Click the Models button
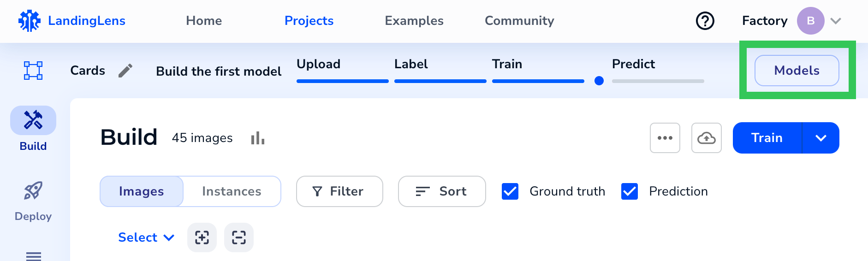This screenshot has width=868, height=261. coord(797,71)
